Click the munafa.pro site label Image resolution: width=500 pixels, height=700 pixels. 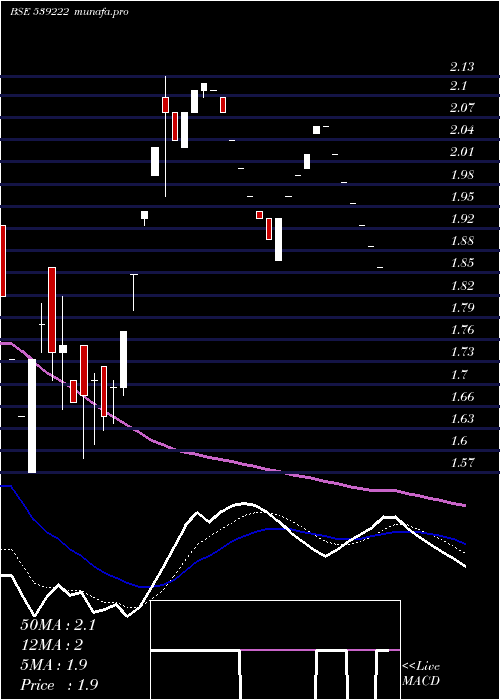coord(102,12)
